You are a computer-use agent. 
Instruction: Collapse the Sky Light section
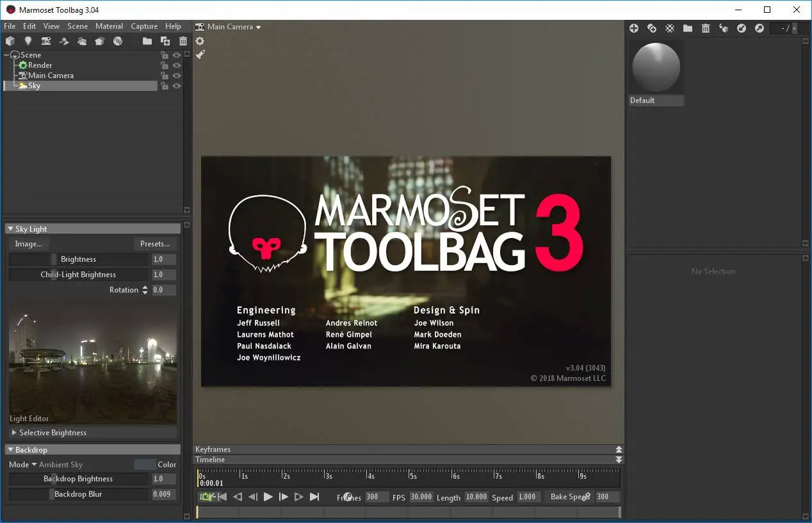coord(11,229)
